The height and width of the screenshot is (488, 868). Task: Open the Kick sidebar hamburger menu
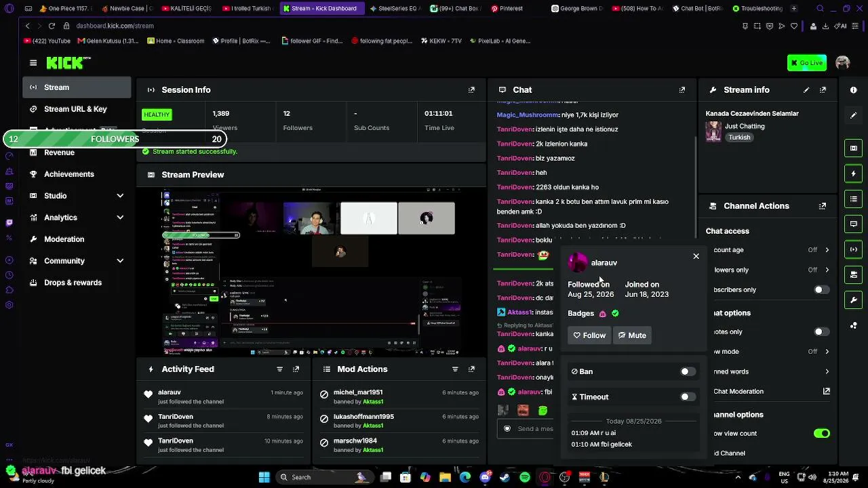[x=33, y=63]
